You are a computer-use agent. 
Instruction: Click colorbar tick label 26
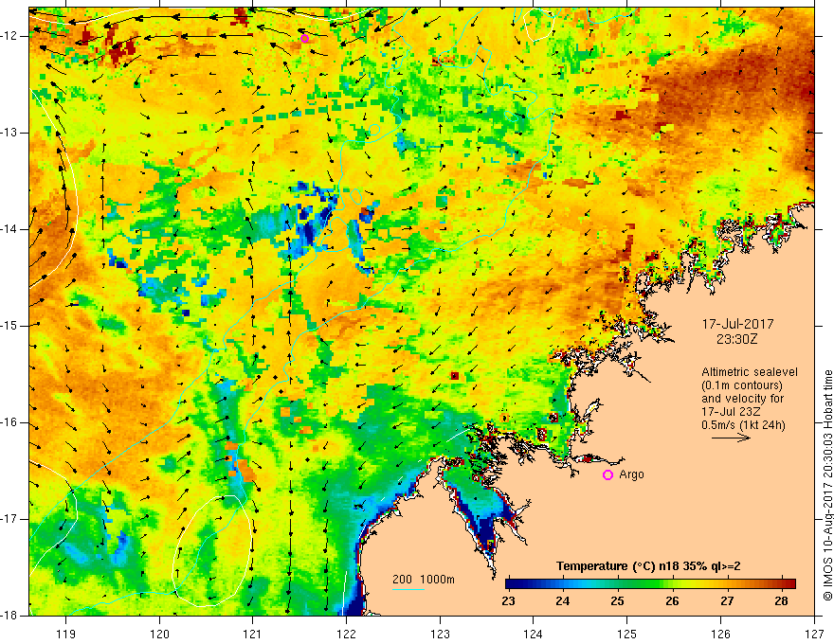pos(672,601)
